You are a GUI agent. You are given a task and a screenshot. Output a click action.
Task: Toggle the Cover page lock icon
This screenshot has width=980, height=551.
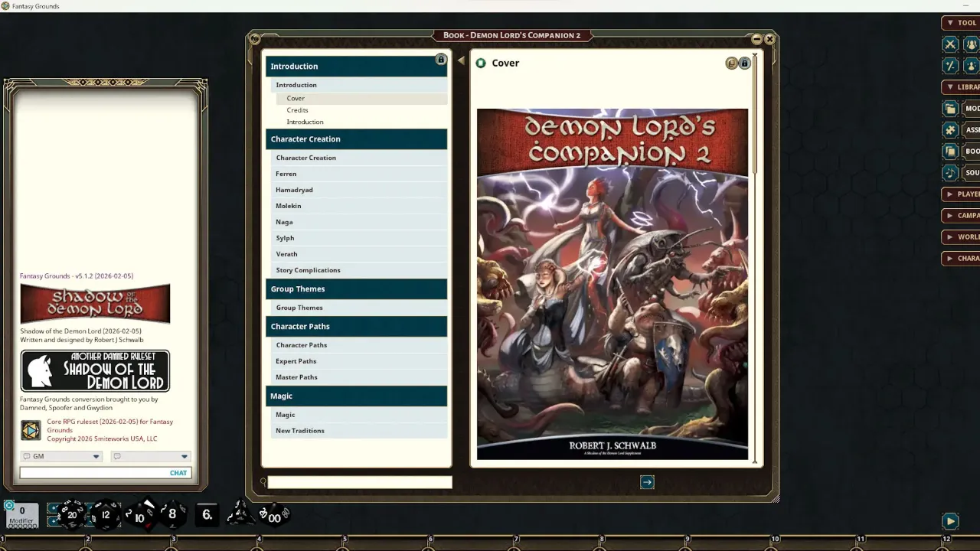coord(744,64)
